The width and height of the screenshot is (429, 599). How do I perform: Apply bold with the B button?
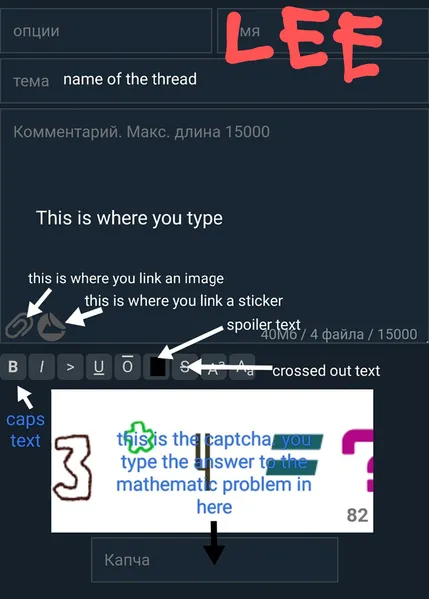click(13, 367)
